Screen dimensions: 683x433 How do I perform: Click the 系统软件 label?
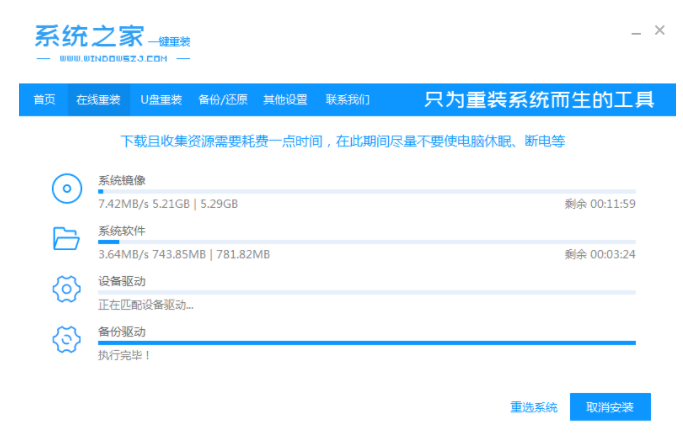122,231
